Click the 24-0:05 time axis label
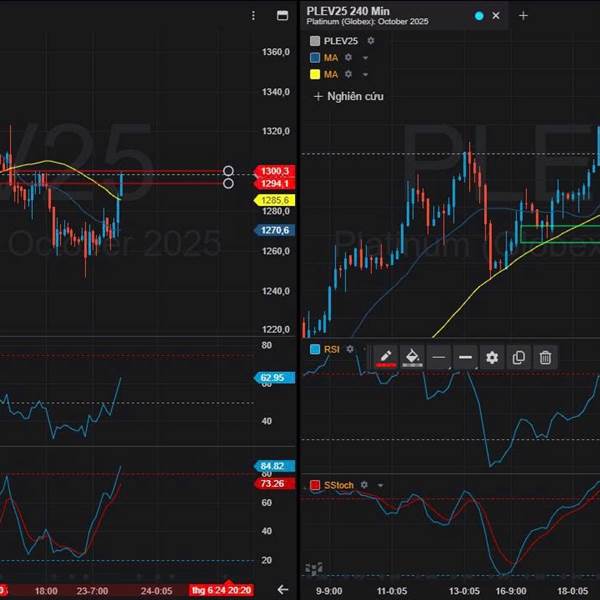Viewport: 600px width, 600px height. pos(156,591)
